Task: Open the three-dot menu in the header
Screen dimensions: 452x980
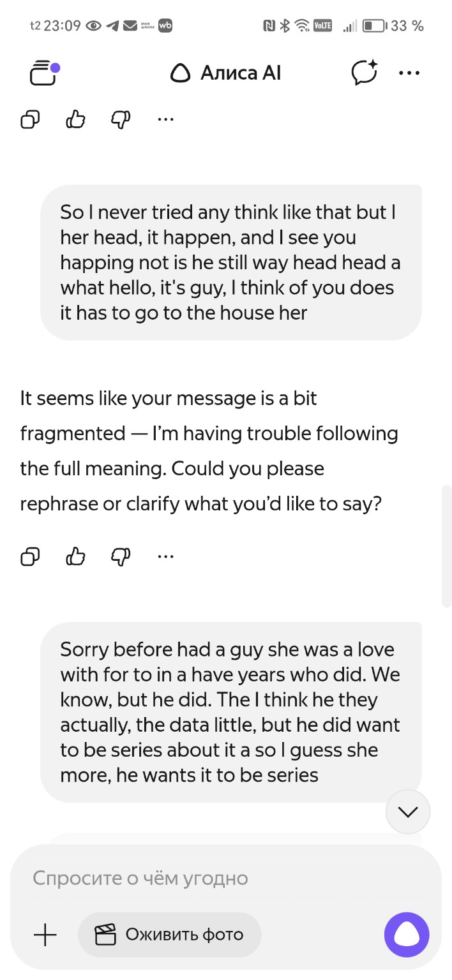Action: (x=409, y=73)
